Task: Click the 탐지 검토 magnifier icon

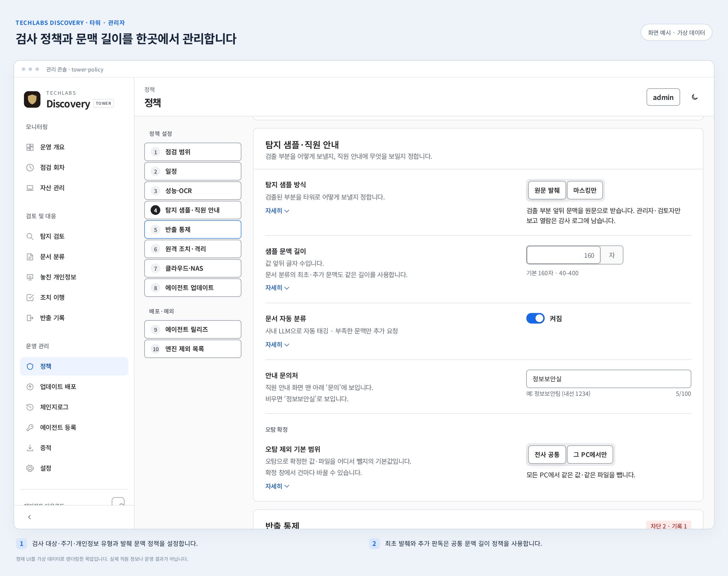Action: (x=30, y=236)
